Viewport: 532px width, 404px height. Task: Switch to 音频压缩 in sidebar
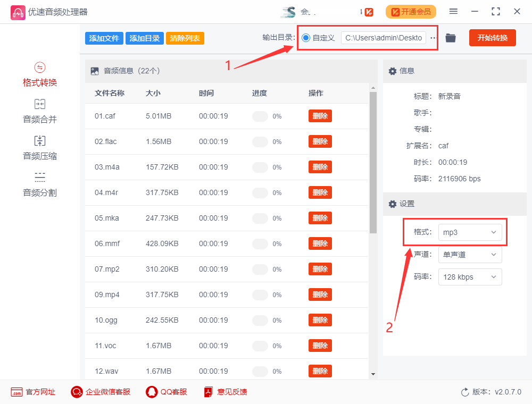(x=40, y=148)
